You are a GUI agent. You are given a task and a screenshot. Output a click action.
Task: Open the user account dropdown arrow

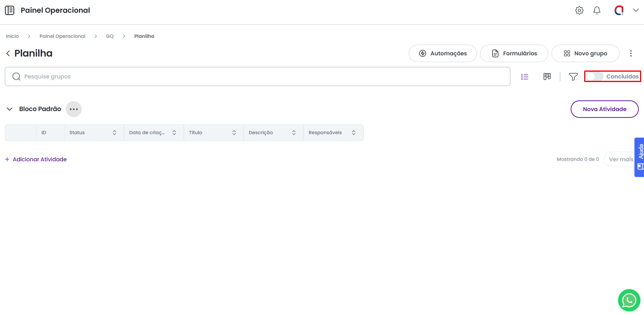click(x=636, y=10)
